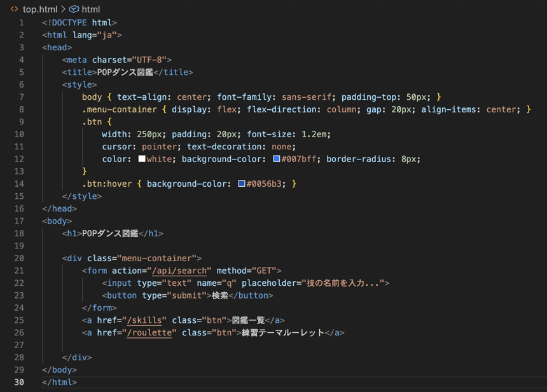Open the #007bff color swatch picker
This screenshot has height=392, width=547.
tap(275, 159)
